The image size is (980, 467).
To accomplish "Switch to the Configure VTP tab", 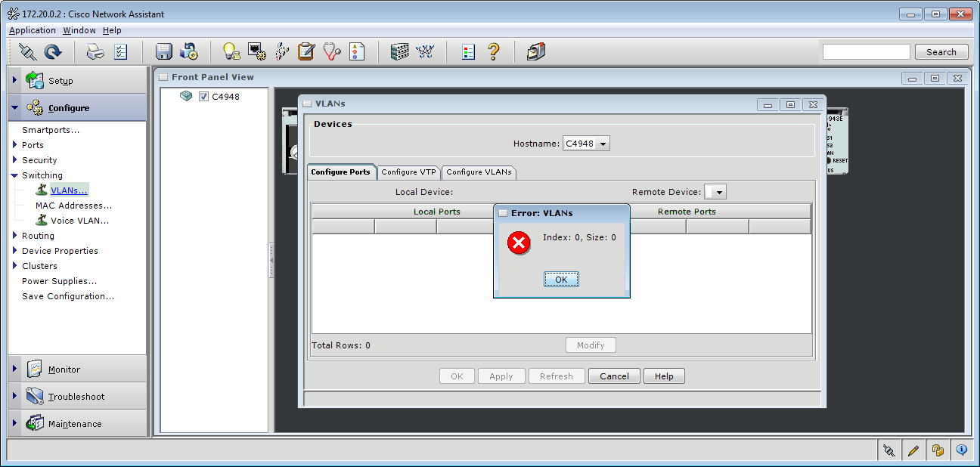I will pyautogui.click(x=409, y=172).
